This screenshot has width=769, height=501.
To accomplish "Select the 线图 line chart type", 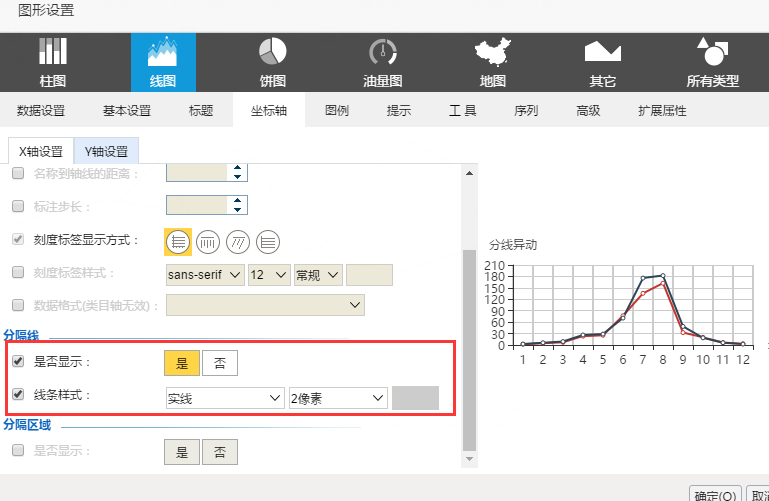I will pyautogui.click(x=163, y=63).
